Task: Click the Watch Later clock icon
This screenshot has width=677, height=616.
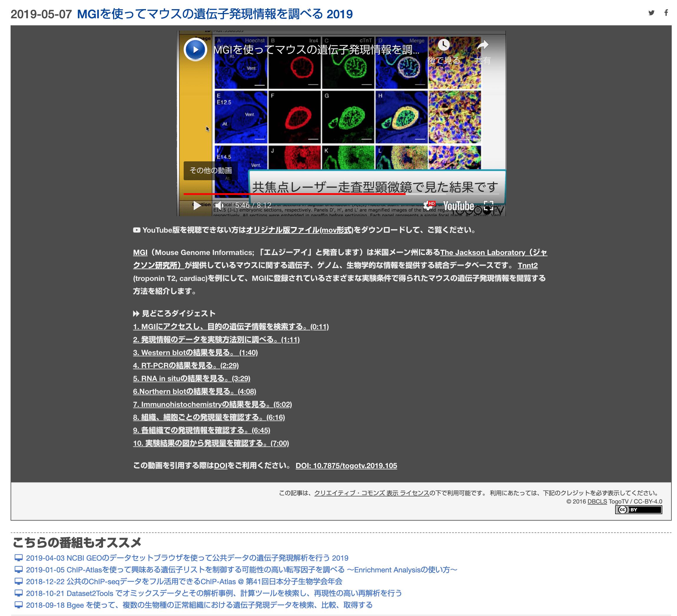Action: (444, 45)
